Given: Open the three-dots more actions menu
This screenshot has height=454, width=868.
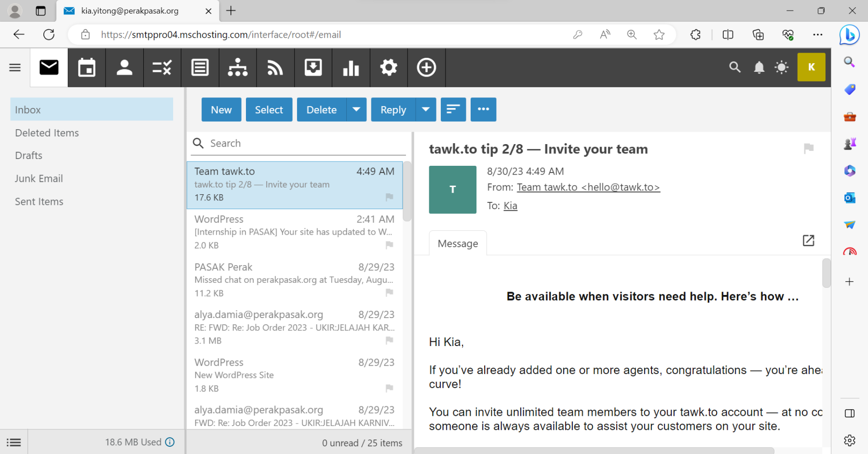Looking at the screenshot, I should click(x=483, y=109).
